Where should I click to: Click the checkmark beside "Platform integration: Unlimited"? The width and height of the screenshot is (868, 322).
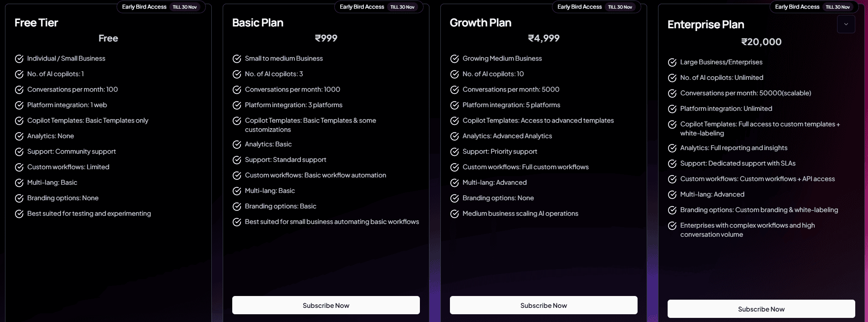[x=673, y=109]
